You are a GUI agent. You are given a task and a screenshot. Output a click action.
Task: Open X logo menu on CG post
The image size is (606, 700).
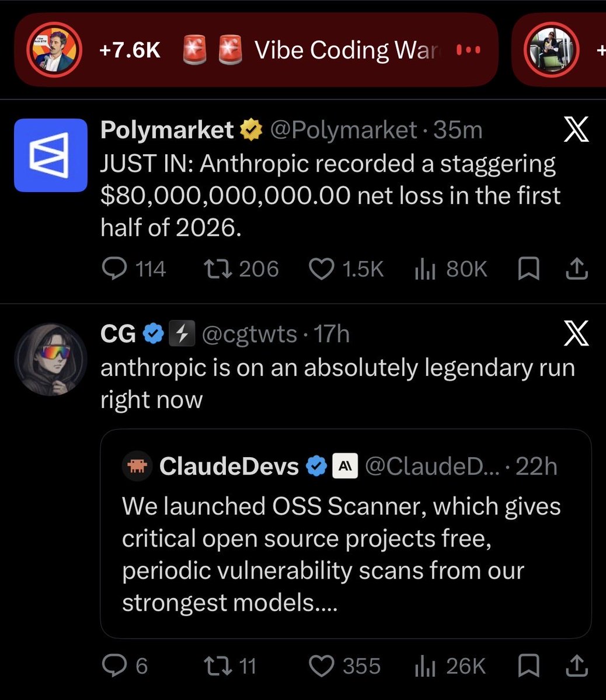(x=576, y=333)
